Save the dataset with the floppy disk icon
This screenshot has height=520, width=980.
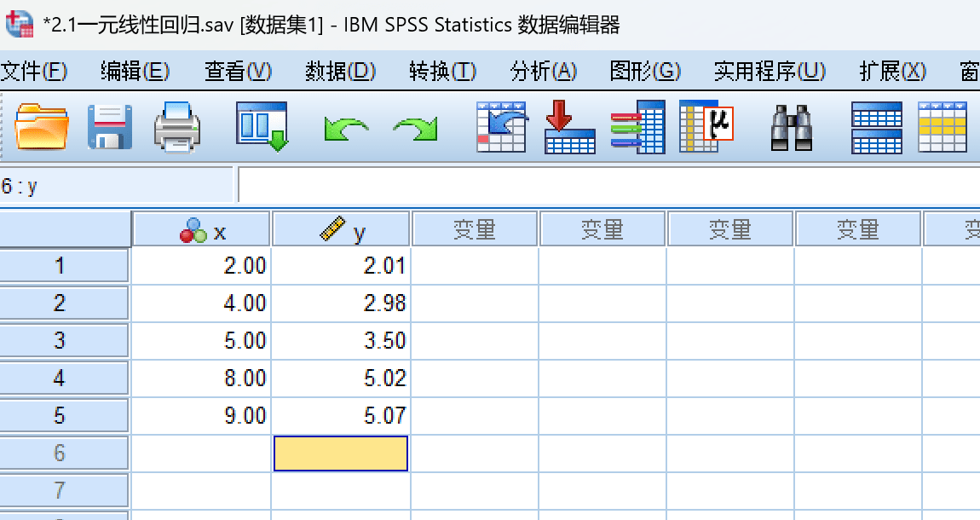pos(110,127)
